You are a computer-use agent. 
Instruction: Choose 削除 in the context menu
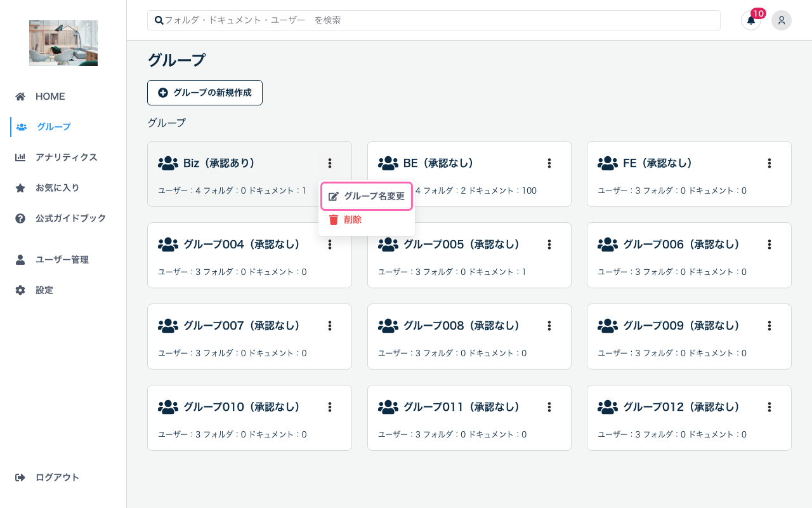[353, 220]
